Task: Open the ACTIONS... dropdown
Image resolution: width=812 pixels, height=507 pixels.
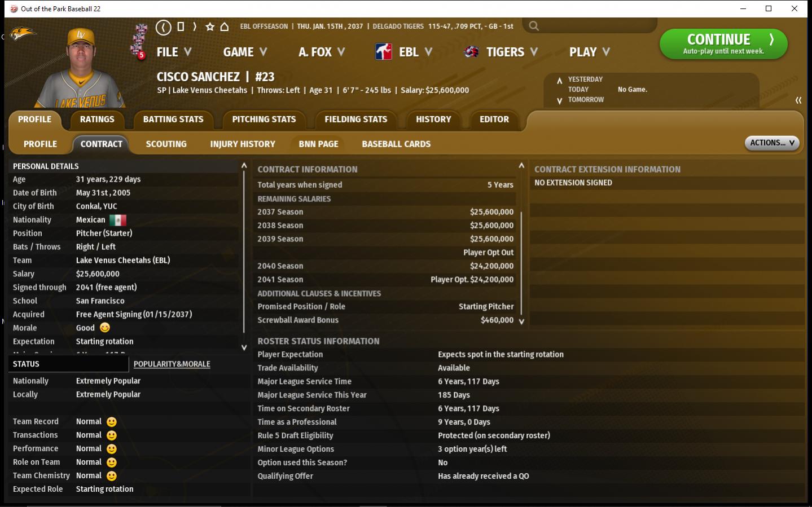Action: (772, 143)
